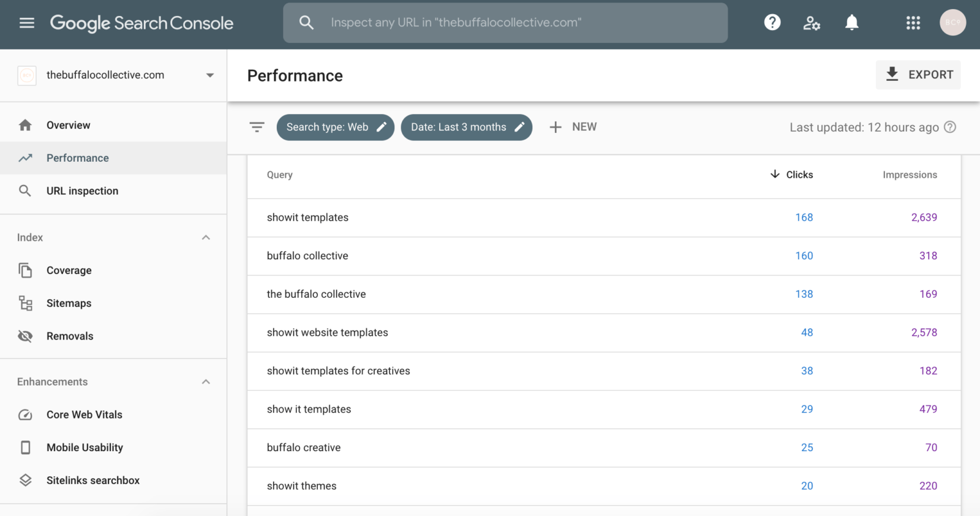Image resolution: width=980 pixels, height=516 pixels.
Task: Collapse the Index section
Action: [x=206, y=238]
